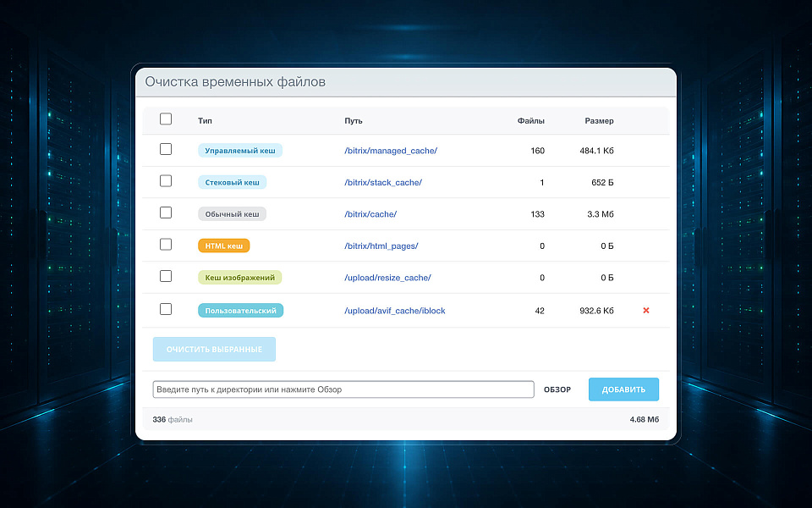Check the HTML кеш row checkbox

tap(166, 244)
